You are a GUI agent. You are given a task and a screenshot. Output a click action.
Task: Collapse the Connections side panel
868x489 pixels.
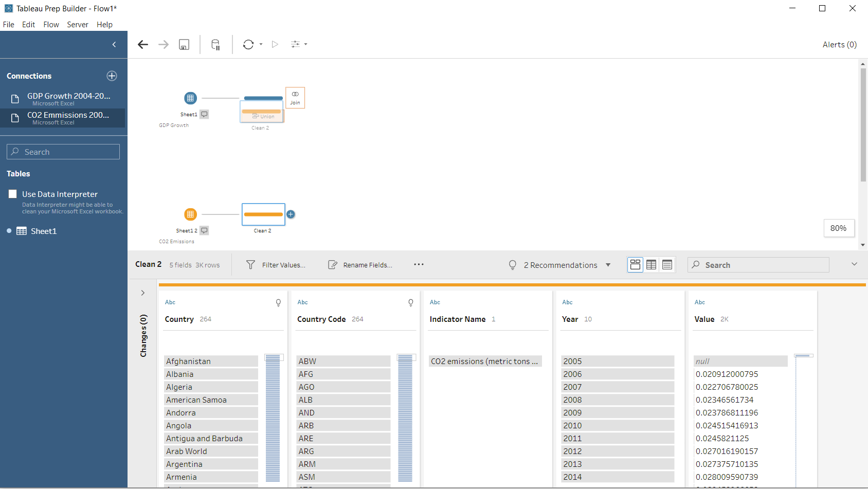114,45
